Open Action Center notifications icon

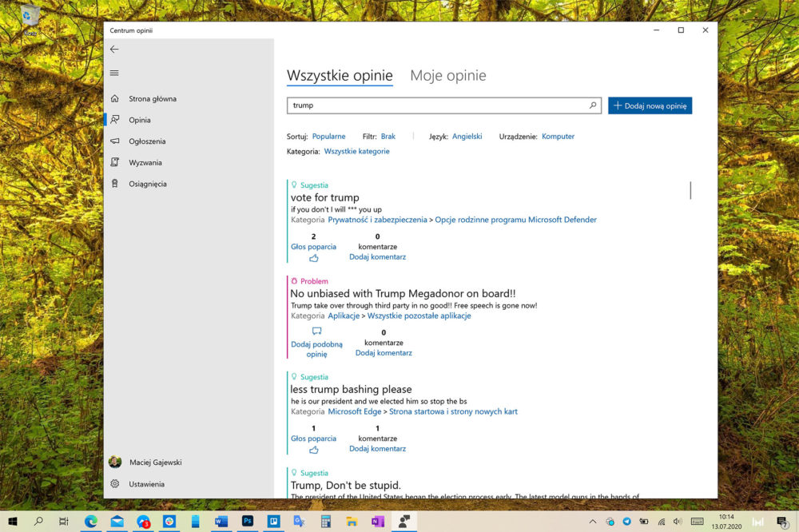[x=782, y=522]
